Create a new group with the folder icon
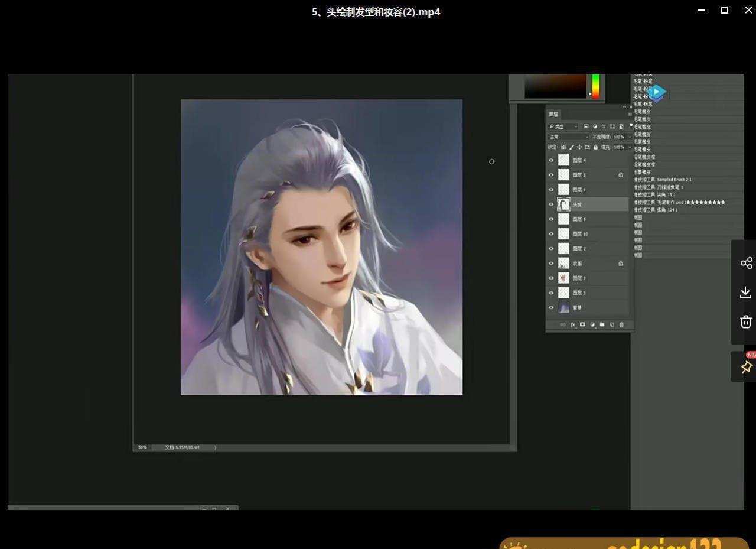The height and width of the screenshot is (549, 756). coord(602,324)
